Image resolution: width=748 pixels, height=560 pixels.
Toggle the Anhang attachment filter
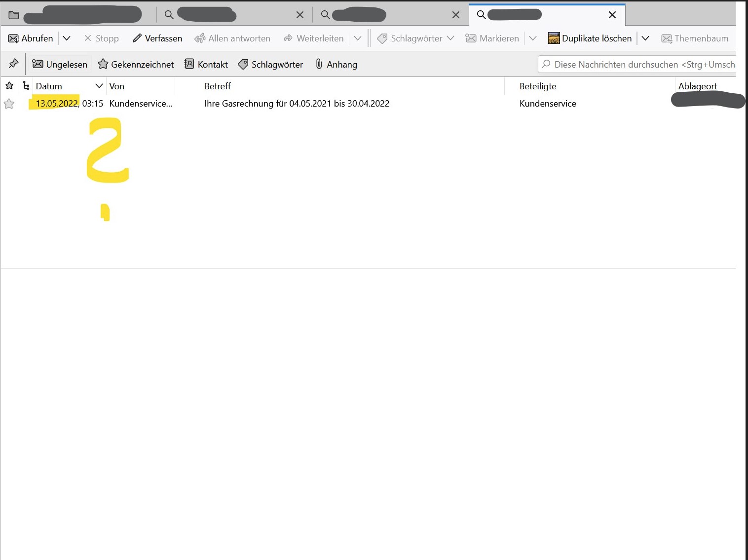coord(336,64)
